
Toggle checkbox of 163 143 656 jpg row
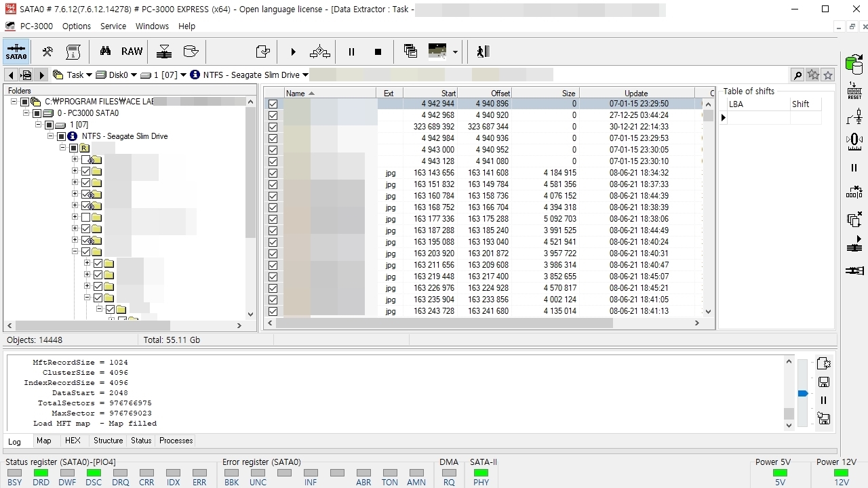pos(273,173)
